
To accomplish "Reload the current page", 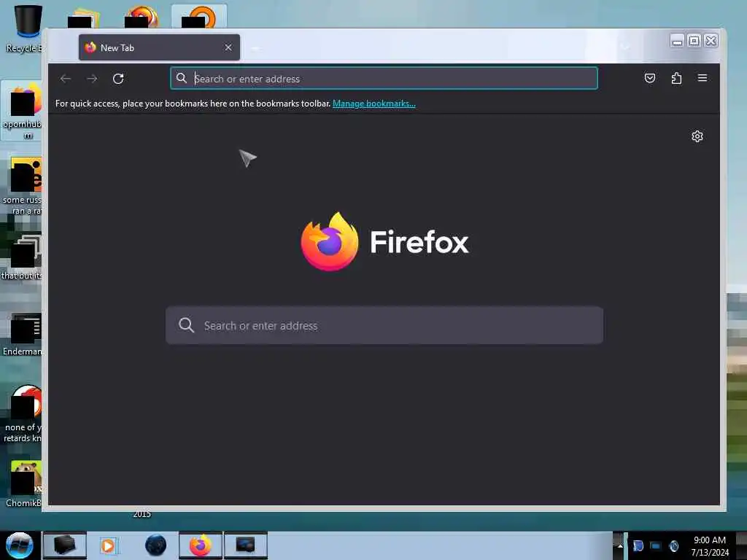I will [x=118, y=79].
